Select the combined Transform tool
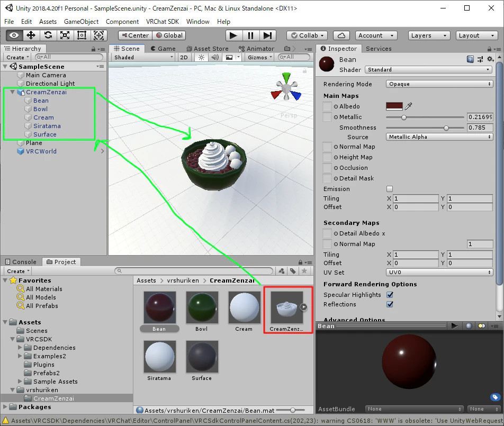Screen dimensions: 504x426 [98, 35]
